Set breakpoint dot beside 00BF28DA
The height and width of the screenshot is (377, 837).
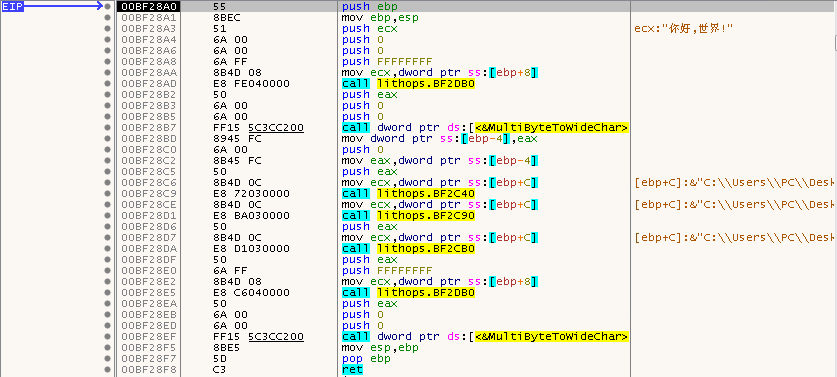point(107,248)
